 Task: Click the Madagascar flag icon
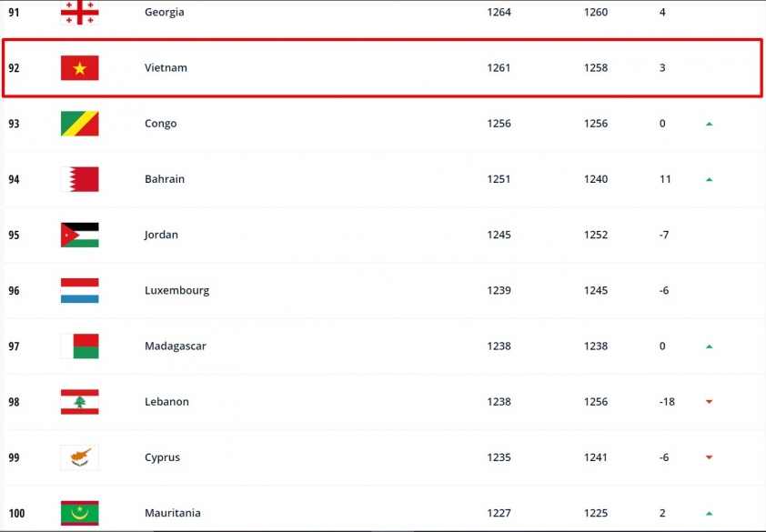pyautogui.click(x=80, y=346)
